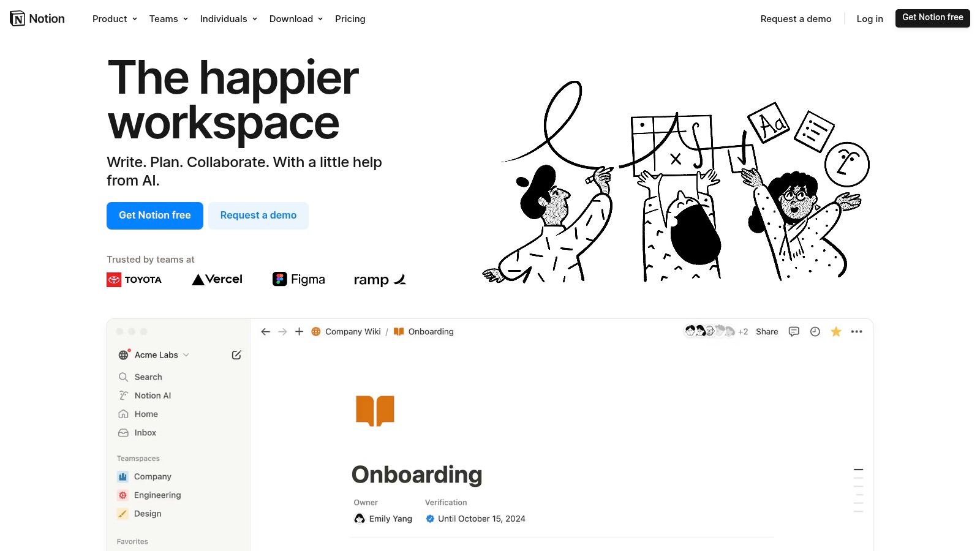
Task: Click the new page compose icon
Action: tap(236, 355)
